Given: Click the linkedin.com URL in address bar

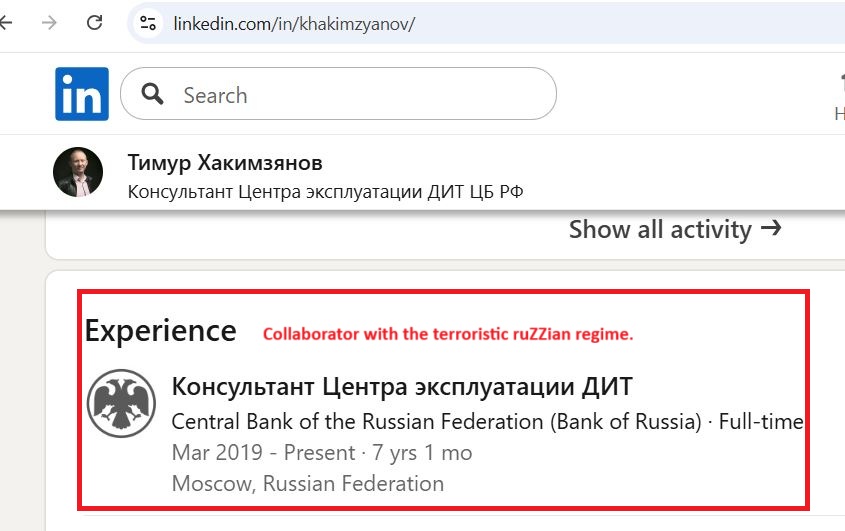Looking at the screenshot, I should click(x=293, y=23).
